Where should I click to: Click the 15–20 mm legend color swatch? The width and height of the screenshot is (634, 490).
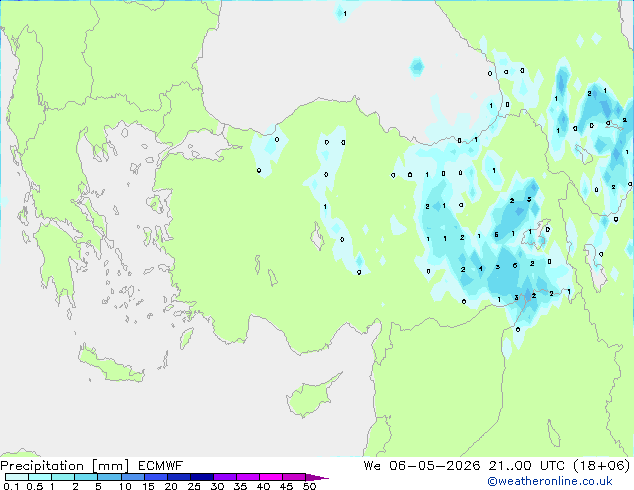click(155, 477)
